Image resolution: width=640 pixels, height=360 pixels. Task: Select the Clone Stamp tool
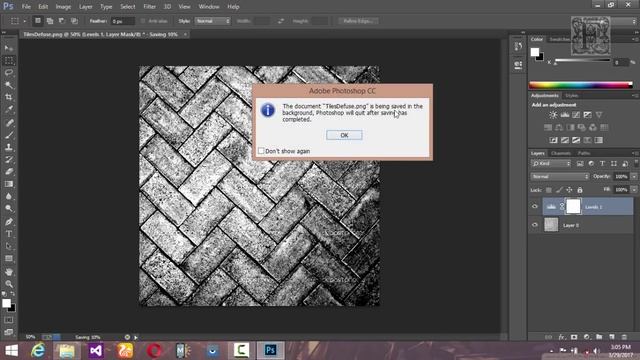[x=9, y=147]
